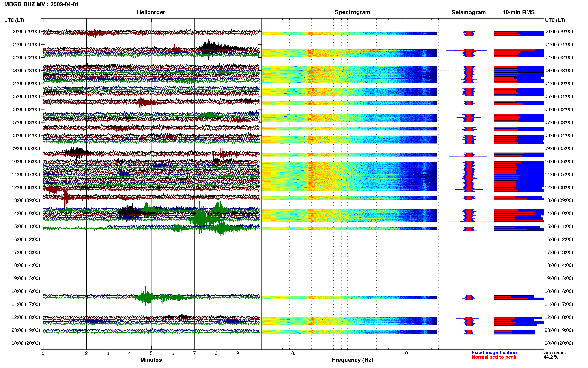Click the "10" frequency tick label
The image size is (588, 368).
(x=405, y=353)
